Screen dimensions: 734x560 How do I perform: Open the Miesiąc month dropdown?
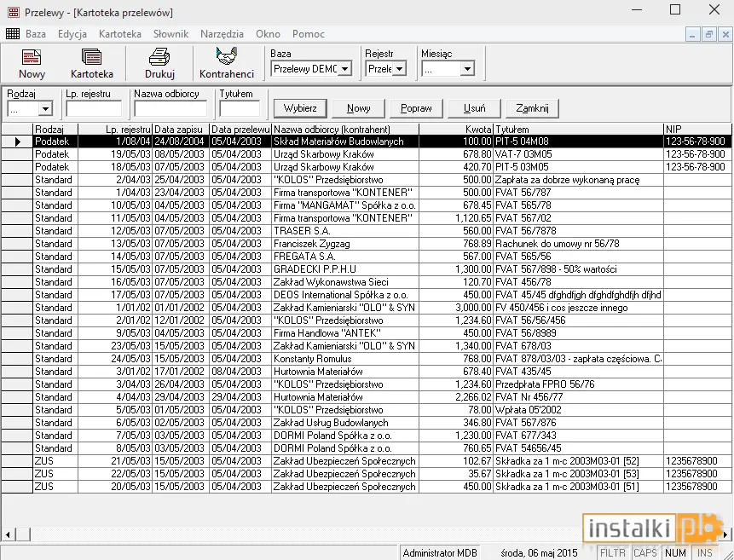click(467, 69)
